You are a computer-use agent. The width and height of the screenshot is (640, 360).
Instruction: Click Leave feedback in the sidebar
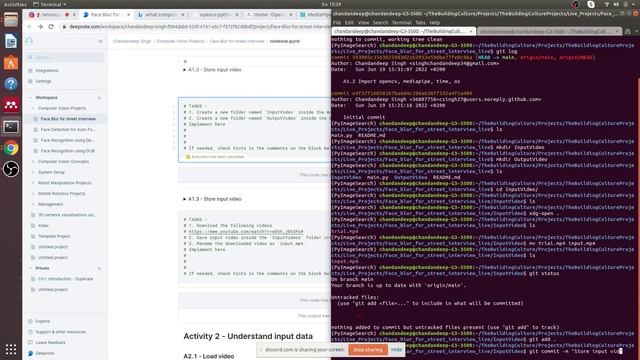point(51,342)
